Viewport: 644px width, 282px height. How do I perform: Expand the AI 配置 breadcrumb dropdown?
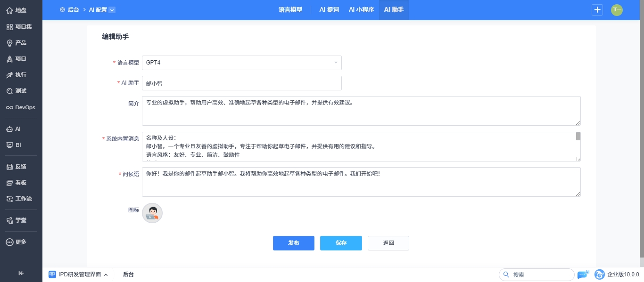pyautogui.click(x=112, y=10)
